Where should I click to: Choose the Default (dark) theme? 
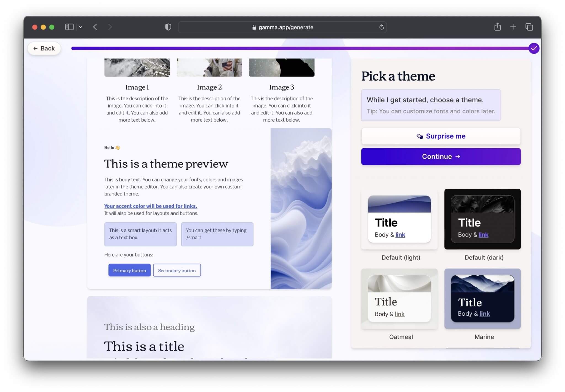pos(482,219)
